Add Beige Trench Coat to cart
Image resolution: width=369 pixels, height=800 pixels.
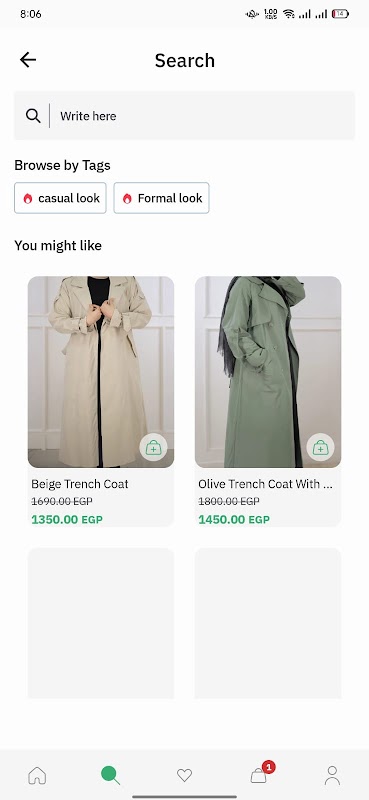pyautogui.click(x=153, y=447)
